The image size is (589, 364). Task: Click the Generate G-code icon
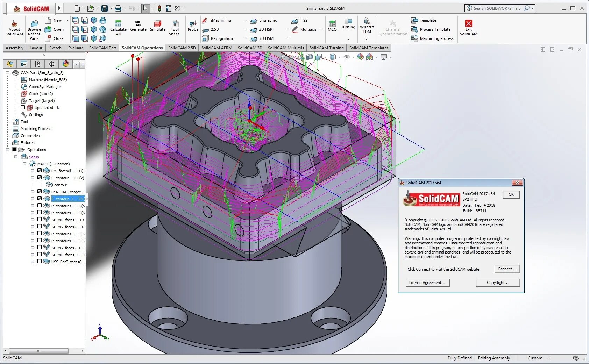click(138, 26)
